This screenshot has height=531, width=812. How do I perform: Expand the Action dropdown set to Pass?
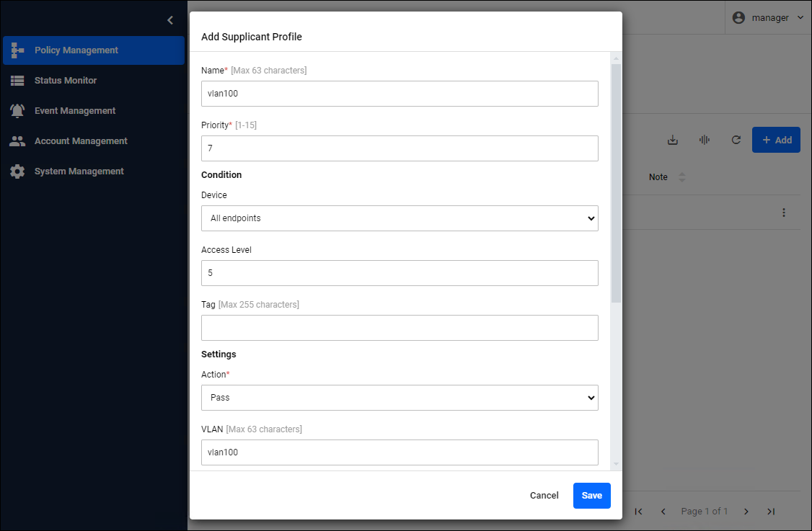[x=400, y=398]
